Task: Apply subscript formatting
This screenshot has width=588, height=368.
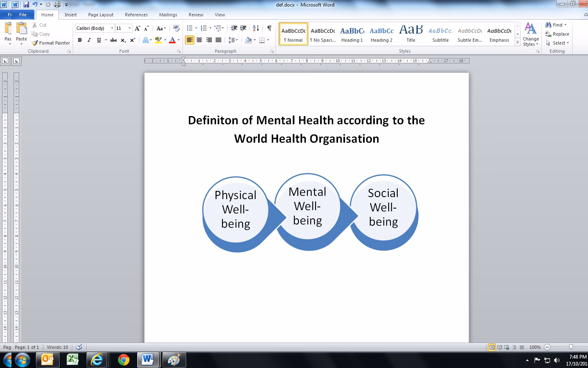Action: (123, 40)
